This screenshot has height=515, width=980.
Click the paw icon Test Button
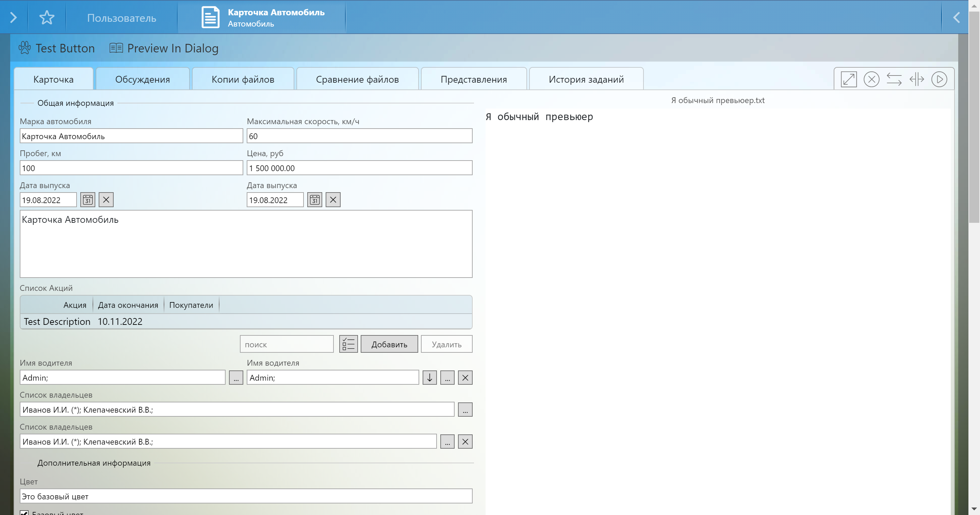click(57, 48)
